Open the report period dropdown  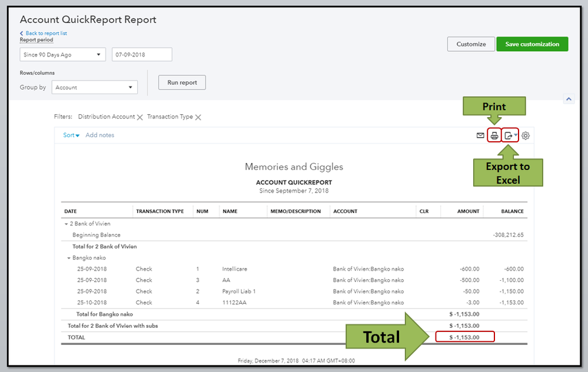(x=62, y=55)
